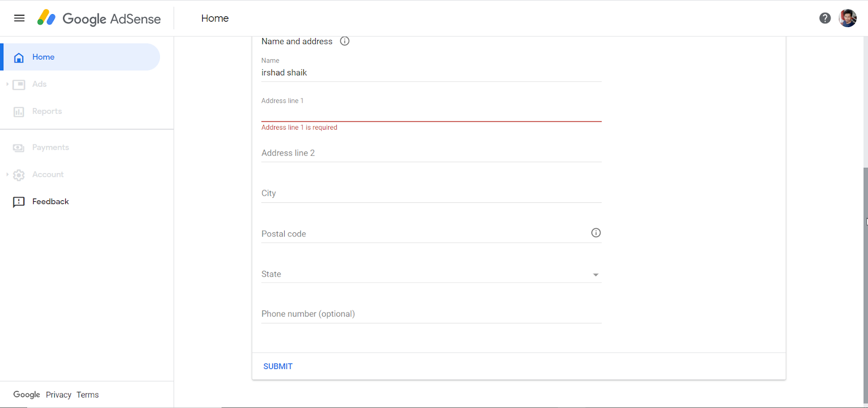Click into the City field
Viewport: 868px width, 408px height.
tap(431, 194)
